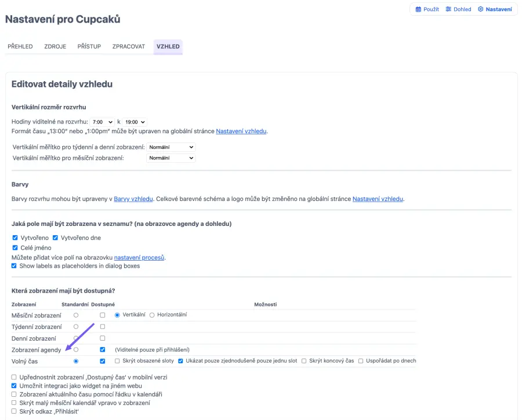
Task: Open the nastavení procesů link
Action: (x=139, y=257)
